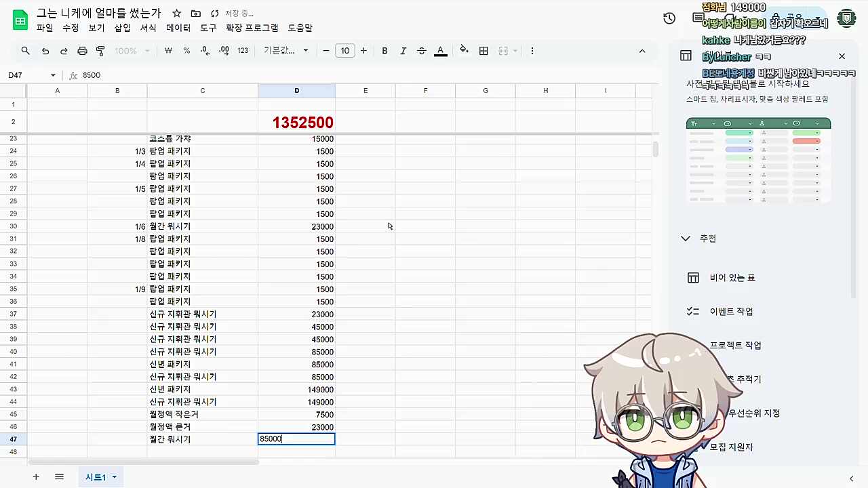
Task: Click the 7500 value cell
Action: [x=296, y=414]
